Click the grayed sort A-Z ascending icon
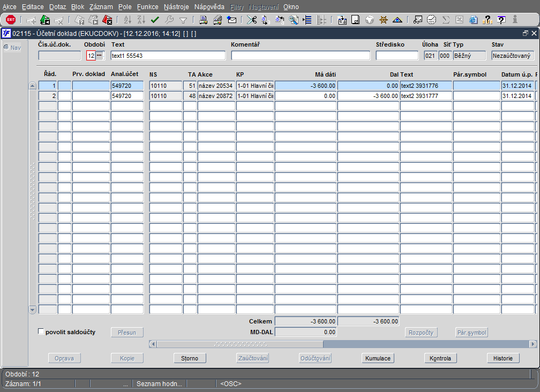 coord(127,20)
